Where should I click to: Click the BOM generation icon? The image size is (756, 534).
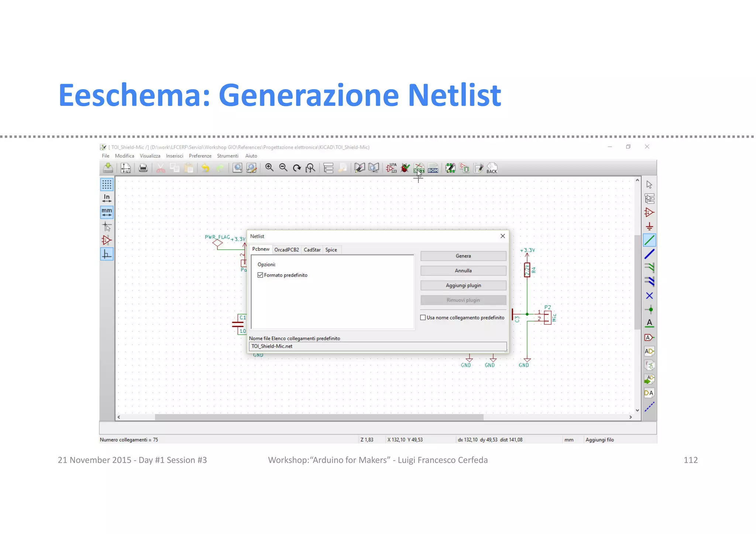tap(433, 168)
